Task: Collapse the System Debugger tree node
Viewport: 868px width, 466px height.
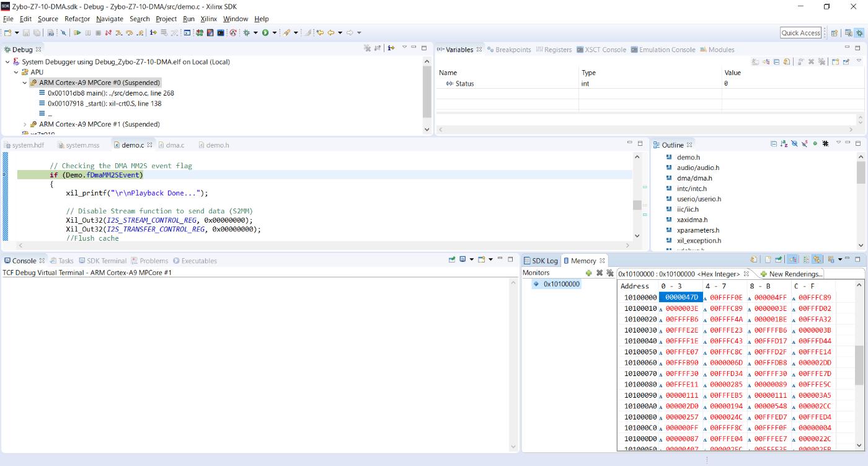Action: click(7, 61)
